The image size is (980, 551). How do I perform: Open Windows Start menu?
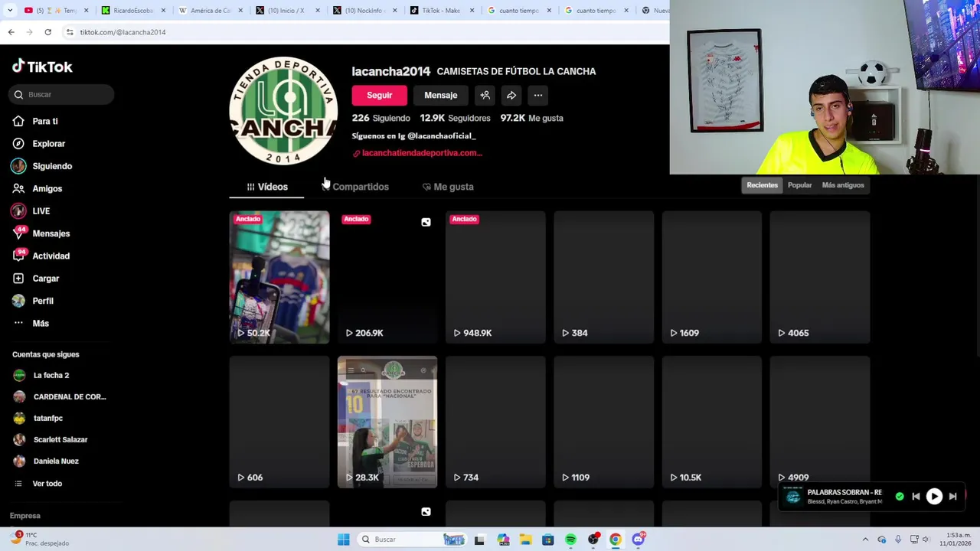click(x=344, y=540)
